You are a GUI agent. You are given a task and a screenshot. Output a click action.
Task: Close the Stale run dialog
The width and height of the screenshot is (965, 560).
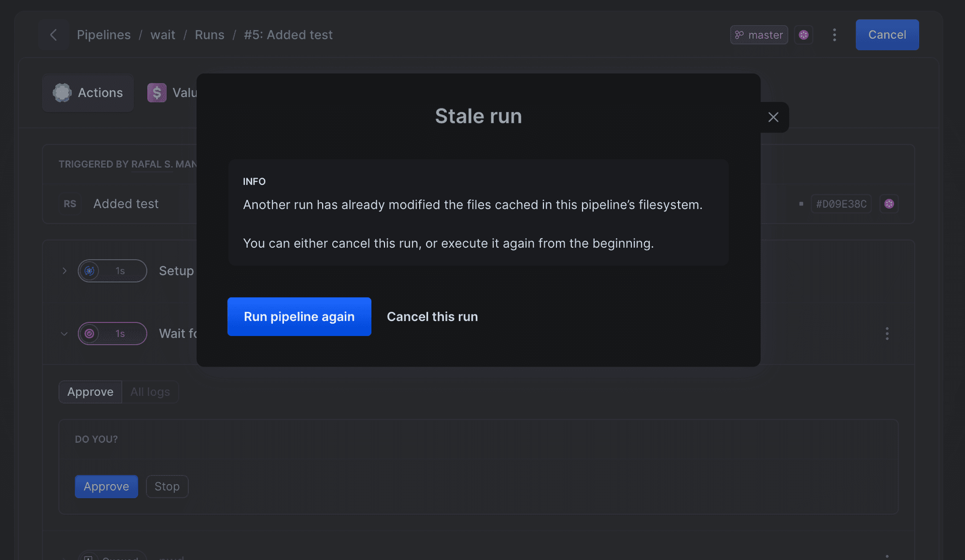pyautogui.click(x=773, y=117)
